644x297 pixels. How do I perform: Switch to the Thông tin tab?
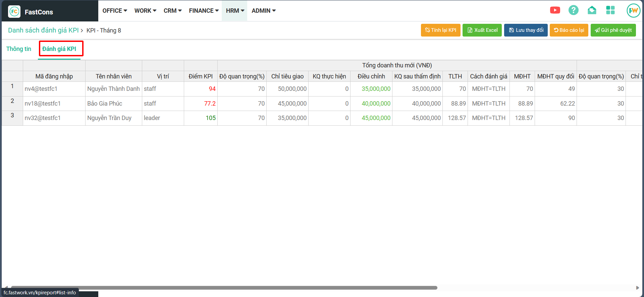click(19, 49)
